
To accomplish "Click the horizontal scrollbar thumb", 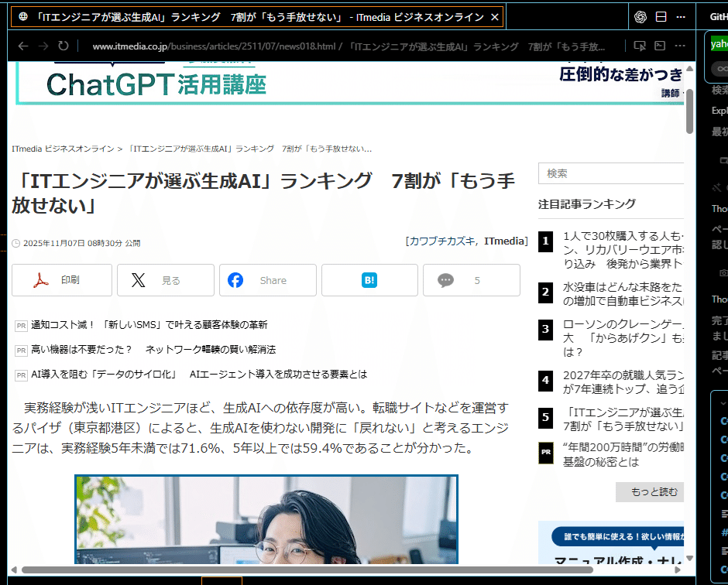I will point(307,570).
